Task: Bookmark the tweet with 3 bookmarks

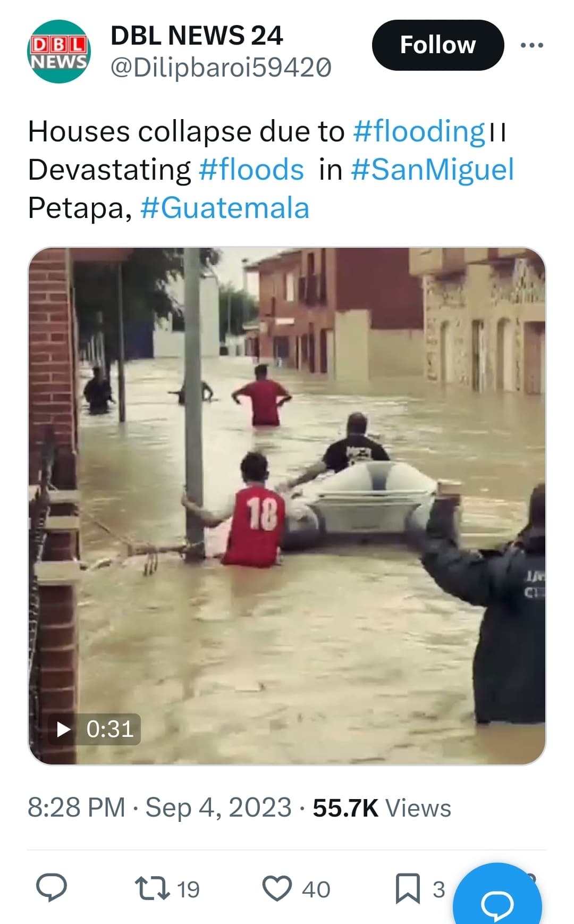Action: pyautogui.click(x=408, y=889)
